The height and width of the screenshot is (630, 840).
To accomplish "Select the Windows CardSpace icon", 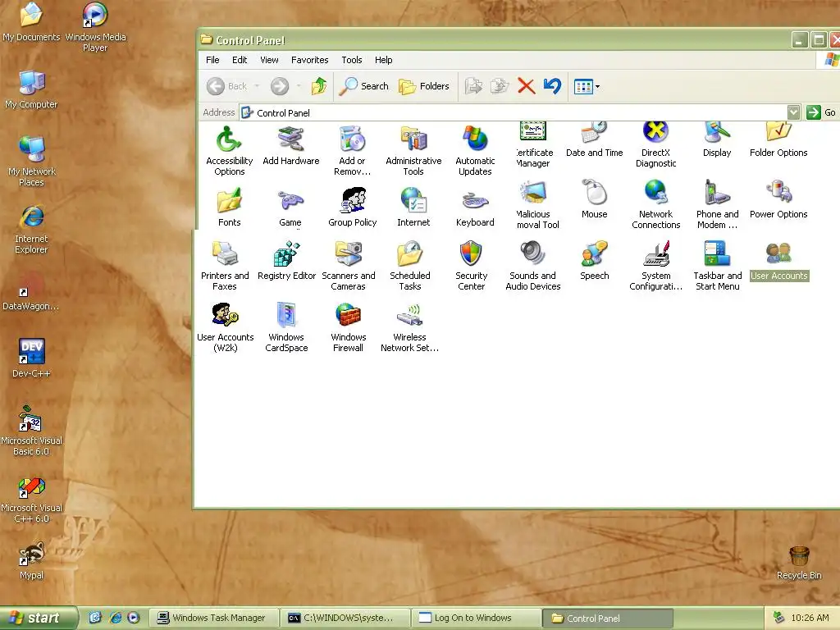I will [286, 327].
